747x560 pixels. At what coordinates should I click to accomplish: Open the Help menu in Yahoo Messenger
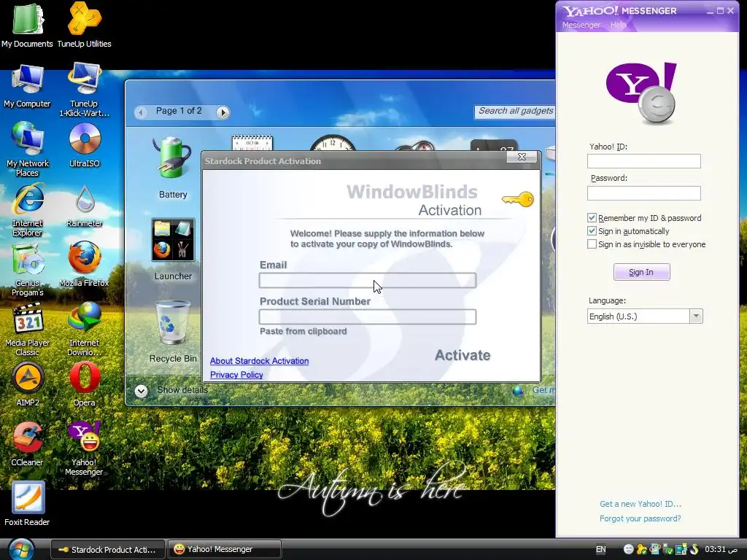[x=618, y=25]
